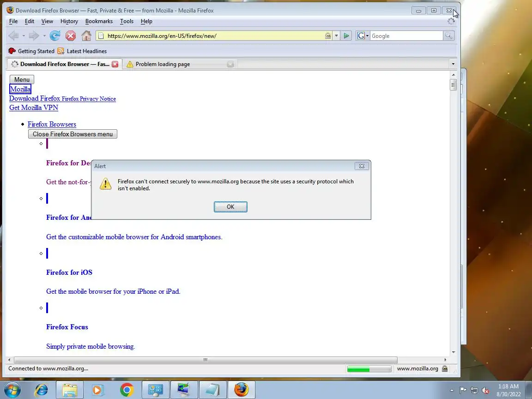Open the list all tabs dropdown
This screenshot has height=399, width=532.
click(453, 64)
